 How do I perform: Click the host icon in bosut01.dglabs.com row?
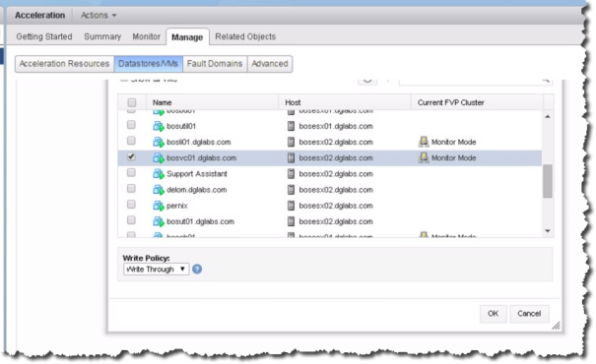coord(291,221)
